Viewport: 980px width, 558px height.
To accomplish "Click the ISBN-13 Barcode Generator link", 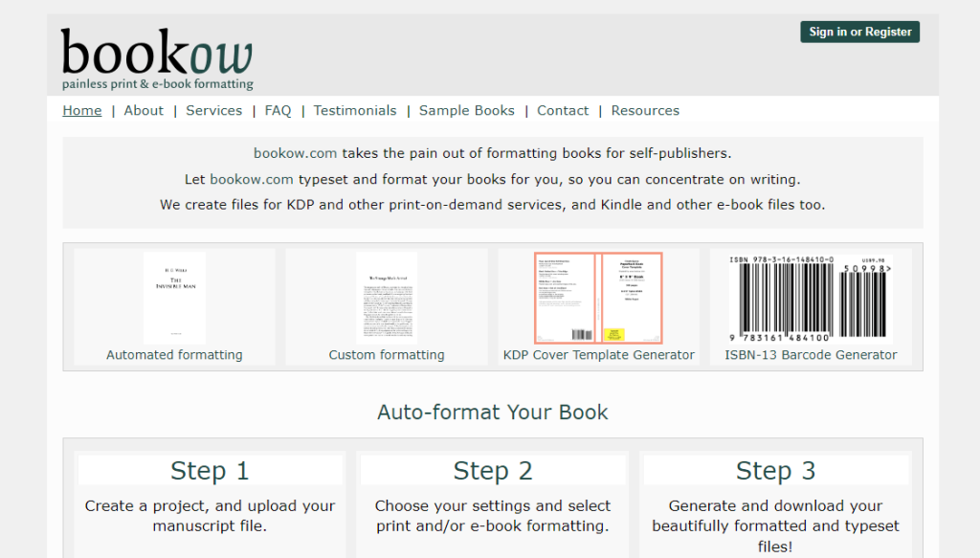I will (x=811, y=355).
